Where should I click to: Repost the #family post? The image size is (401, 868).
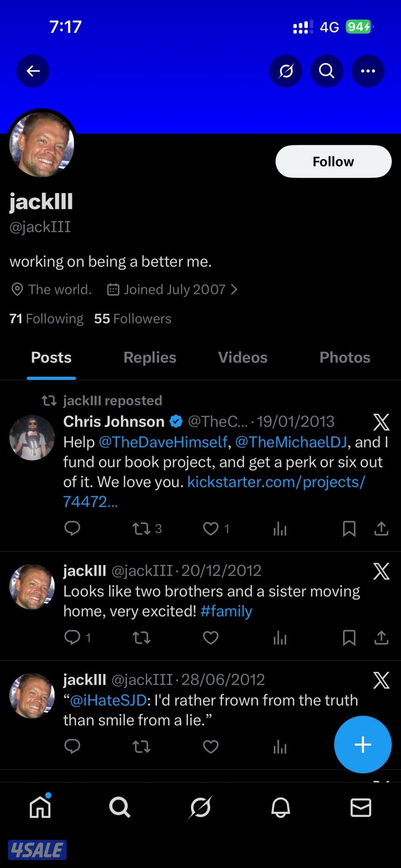[142, 637]
